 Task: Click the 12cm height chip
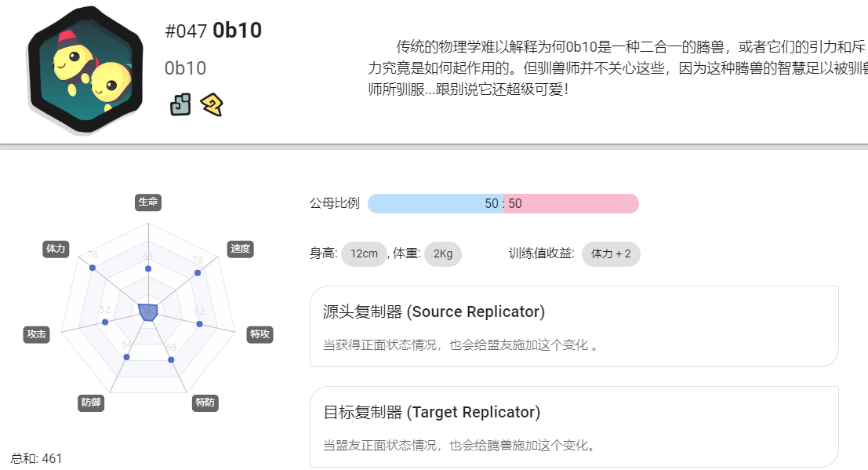click(x=364, y=254)
